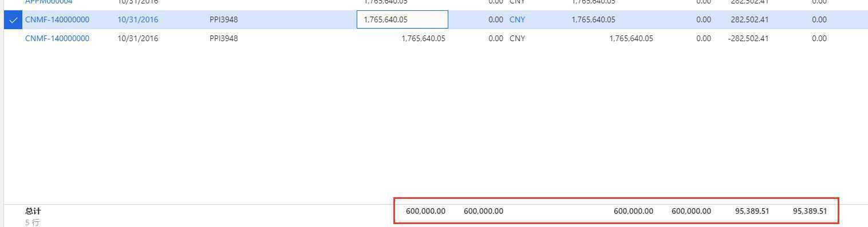The width and height of the screenshot is (868, 227).
Task: Click the rightmost 95,389.51 total
Action: coord(810,211)
